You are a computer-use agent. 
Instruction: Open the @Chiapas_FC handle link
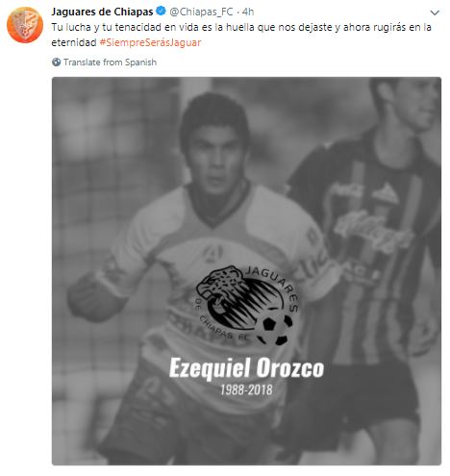(x=201, y=12)
